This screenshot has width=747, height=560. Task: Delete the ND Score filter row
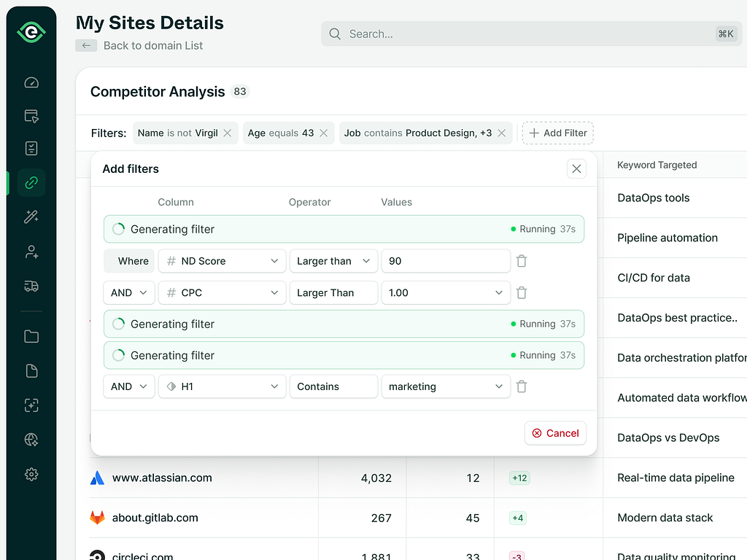pos(522,261)
